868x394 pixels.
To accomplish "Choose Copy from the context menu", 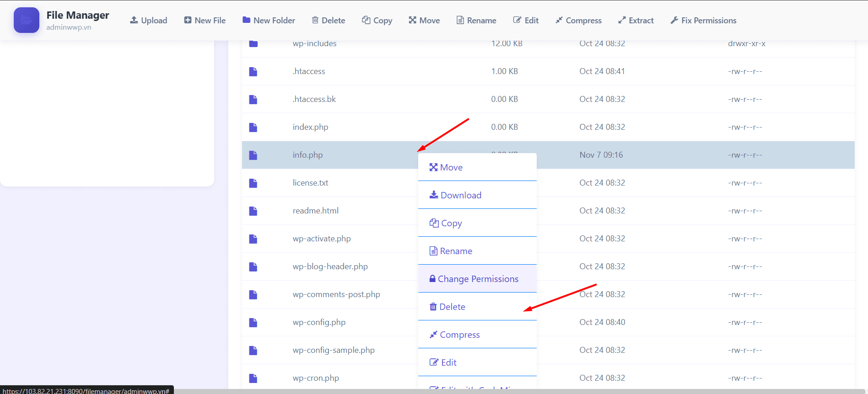I will [446, 223].
